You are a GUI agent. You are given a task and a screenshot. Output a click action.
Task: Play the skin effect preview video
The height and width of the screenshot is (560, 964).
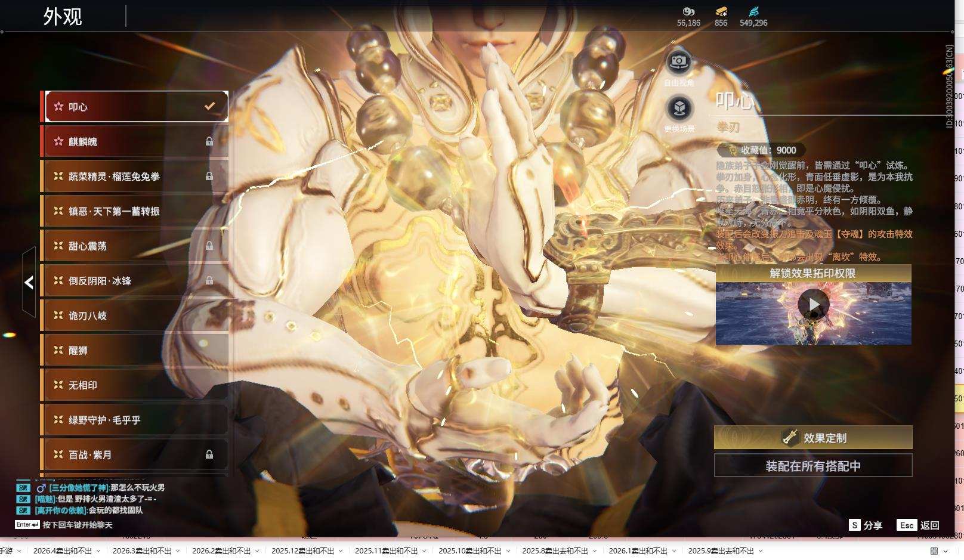click(813, 305)
